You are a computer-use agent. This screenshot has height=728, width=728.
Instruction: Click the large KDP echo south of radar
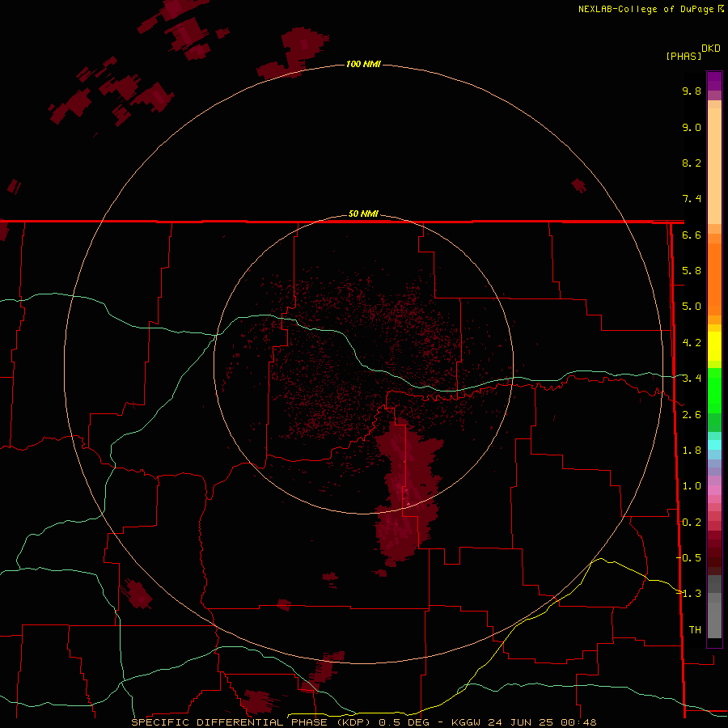(x=407, y=492)
